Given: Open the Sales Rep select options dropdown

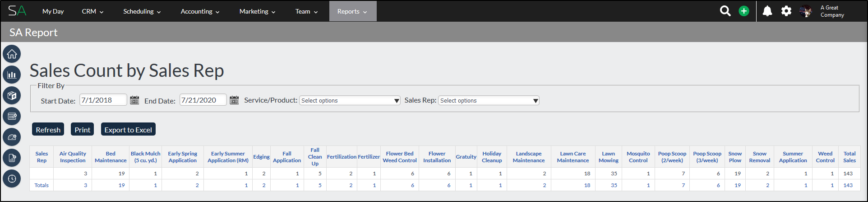Looking at the screenshot, I should click(489, 100).
